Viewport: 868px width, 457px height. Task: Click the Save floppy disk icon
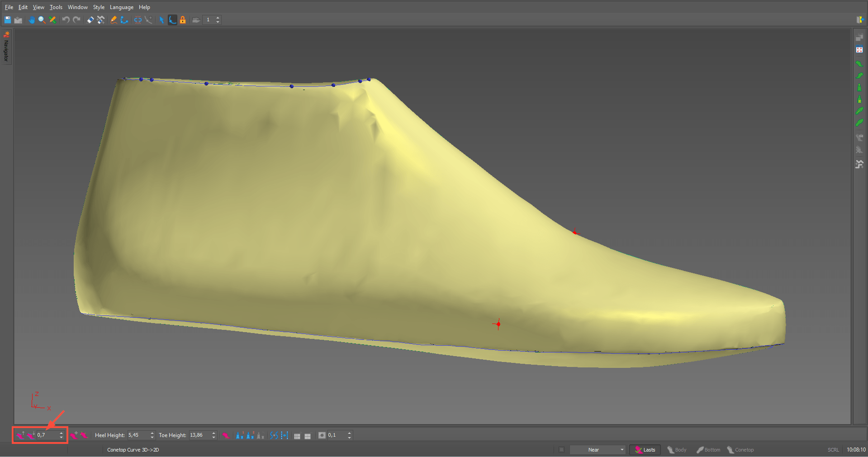(x=8, y=20)
